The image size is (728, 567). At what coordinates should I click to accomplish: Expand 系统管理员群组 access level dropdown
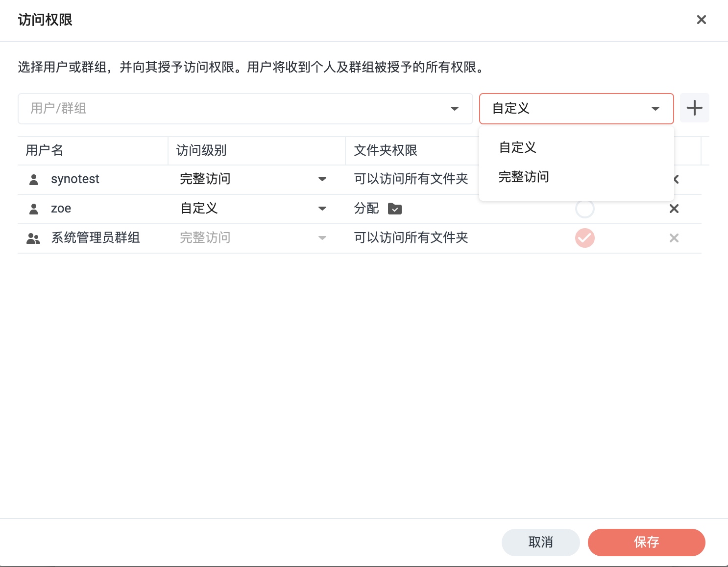(x=322, y=238)
